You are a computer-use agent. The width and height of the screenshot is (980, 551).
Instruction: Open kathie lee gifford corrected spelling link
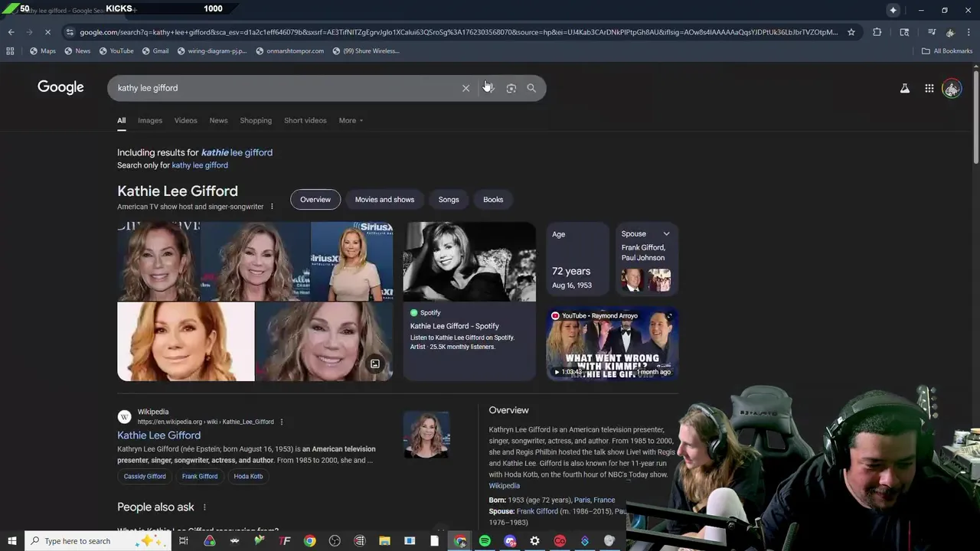tap(237, 152)
